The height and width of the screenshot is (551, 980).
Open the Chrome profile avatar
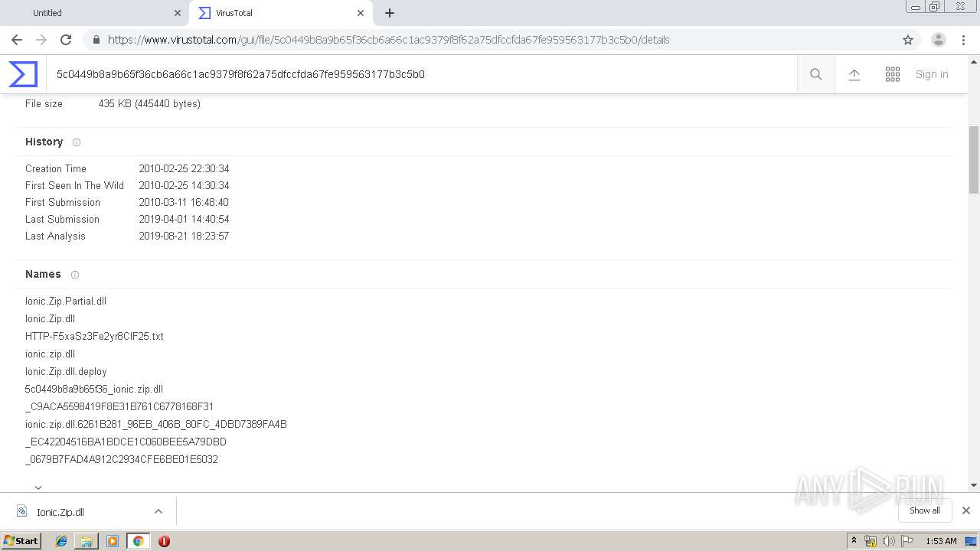pyautogui.click(x=939, y=40)
